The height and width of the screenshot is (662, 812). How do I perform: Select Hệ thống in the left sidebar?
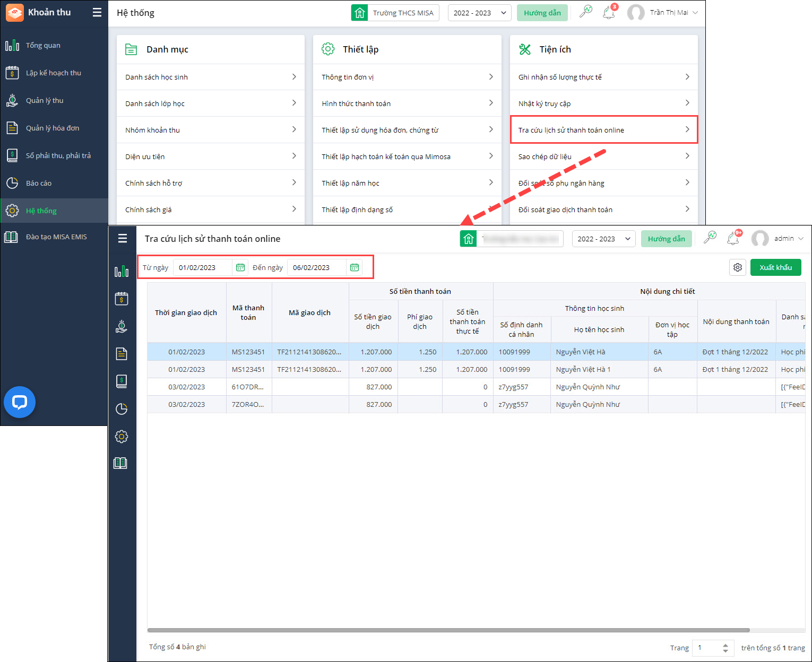54,211
